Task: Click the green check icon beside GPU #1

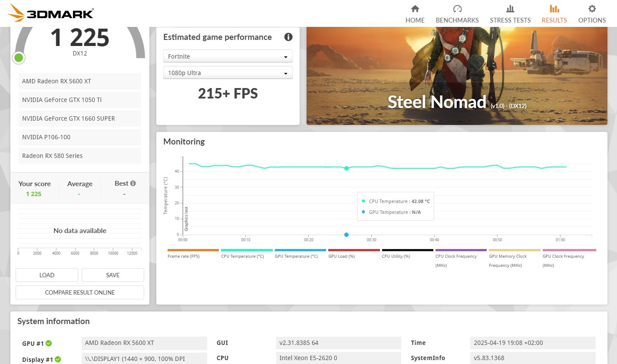Action: [x=49, y=343]
